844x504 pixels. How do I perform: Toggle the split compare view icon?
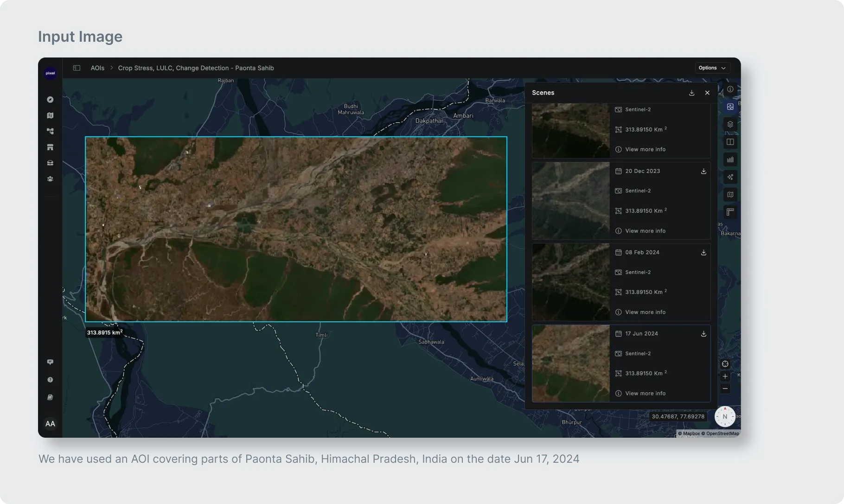pos(730,142)
